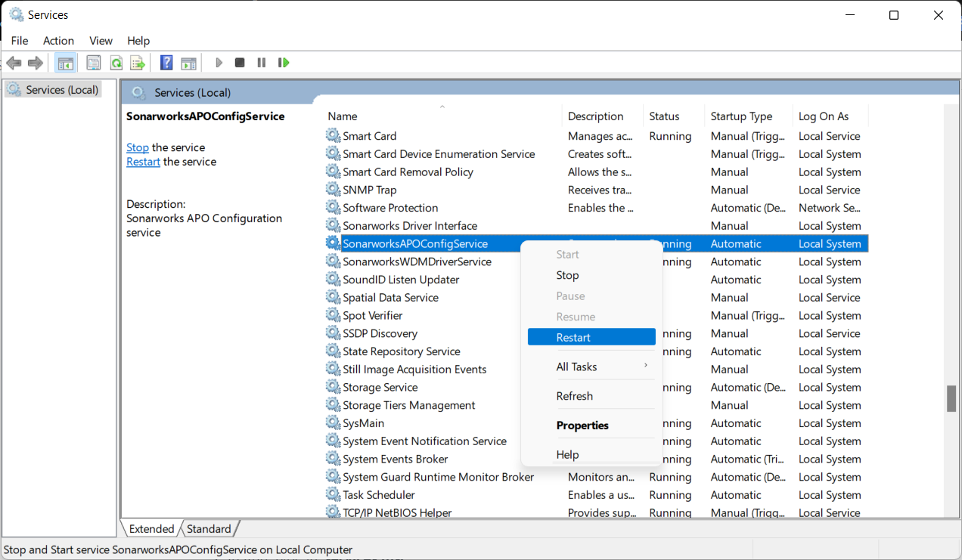Click the Stop the service link
Screen dimensions: 962x560
[x=138, y=147]
